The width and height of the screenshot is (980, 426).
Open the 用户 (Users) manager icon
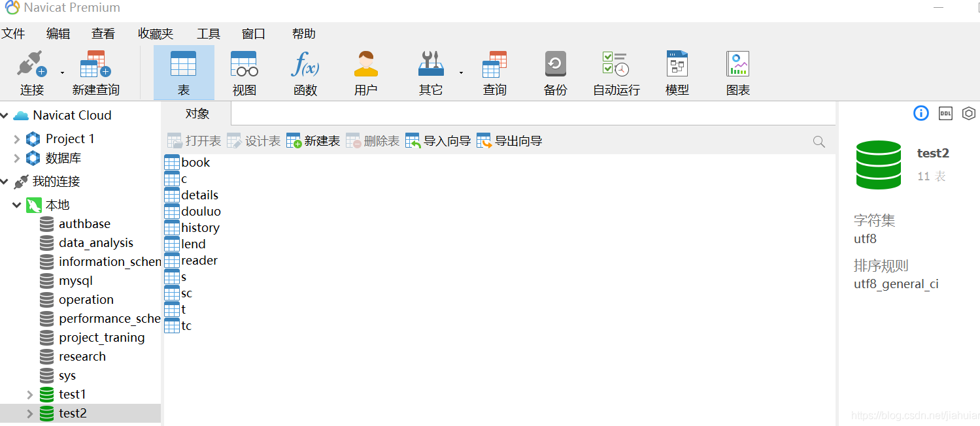(365, 72)
